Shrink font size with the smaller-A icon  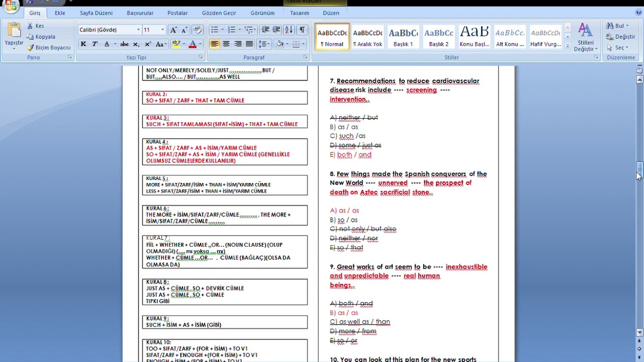pyautogui.click(x=184, y=30)
